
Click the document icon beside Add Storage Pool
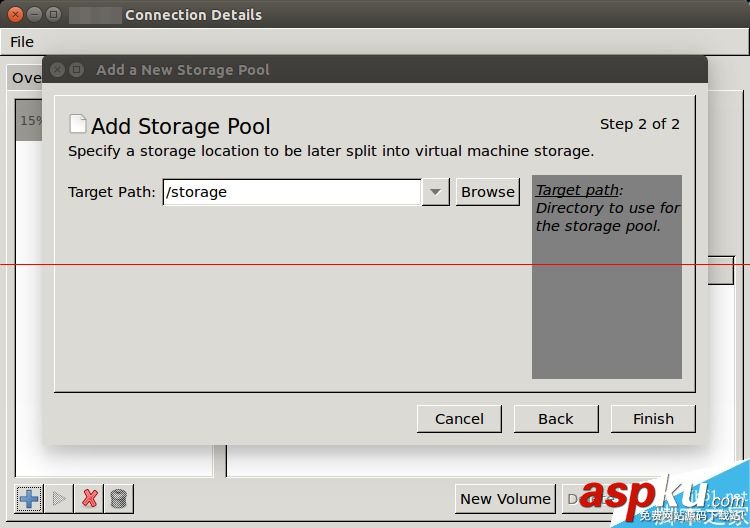77,124
